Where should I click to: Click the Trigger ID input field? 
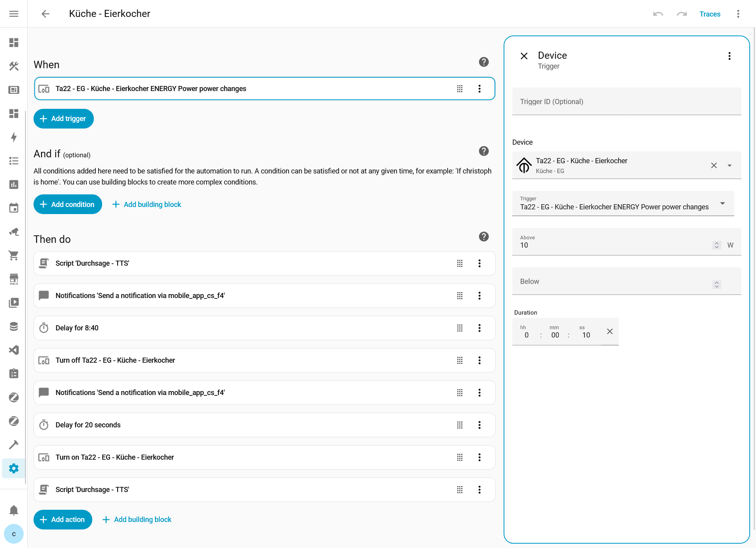coord(626,102)
